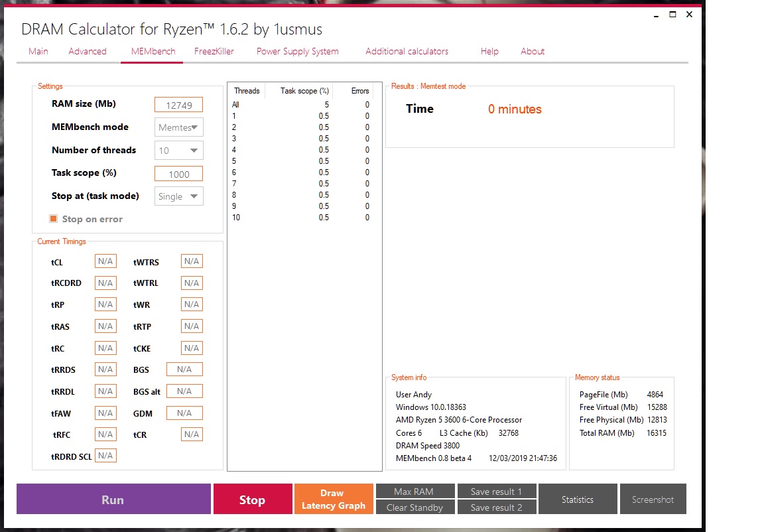Click the tCR timing value box
The image size is (764, 532).
[x=192, y=434]
